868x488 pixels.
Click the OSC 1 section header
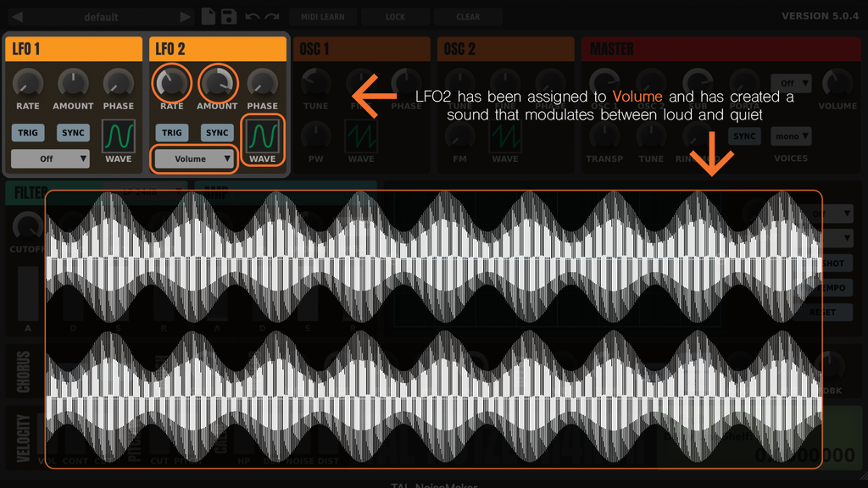[x=361, y=48]
